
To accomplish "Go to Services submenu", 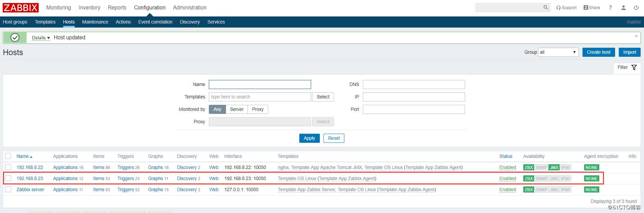I will coord(216,22).
